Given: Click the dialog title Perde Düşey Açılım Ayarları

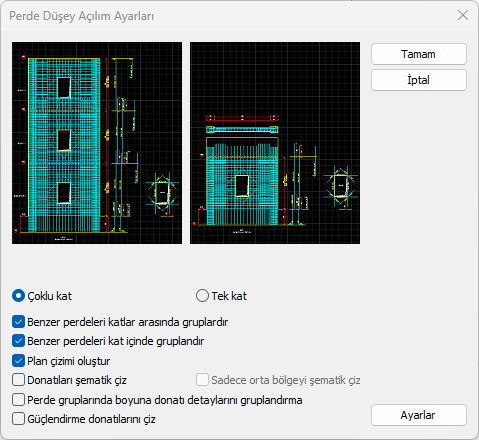Looking at the screenshot, I should [81, 16].
